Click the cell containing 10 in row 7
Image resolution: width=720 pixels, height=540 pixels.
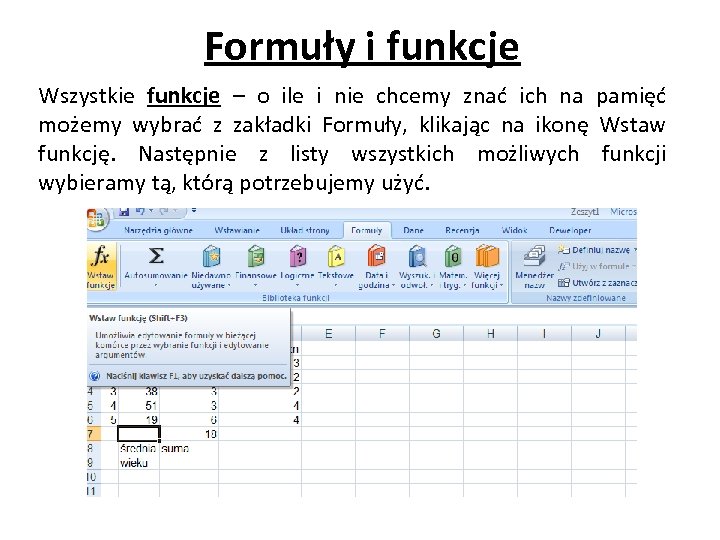click(x=189, y=434)
